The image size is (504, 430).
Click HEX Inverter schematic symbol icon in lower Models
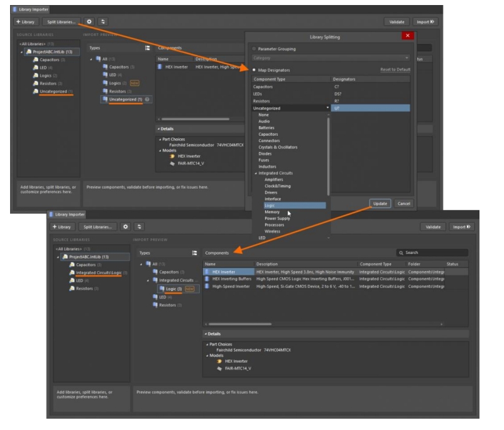(x=219, y=361)
